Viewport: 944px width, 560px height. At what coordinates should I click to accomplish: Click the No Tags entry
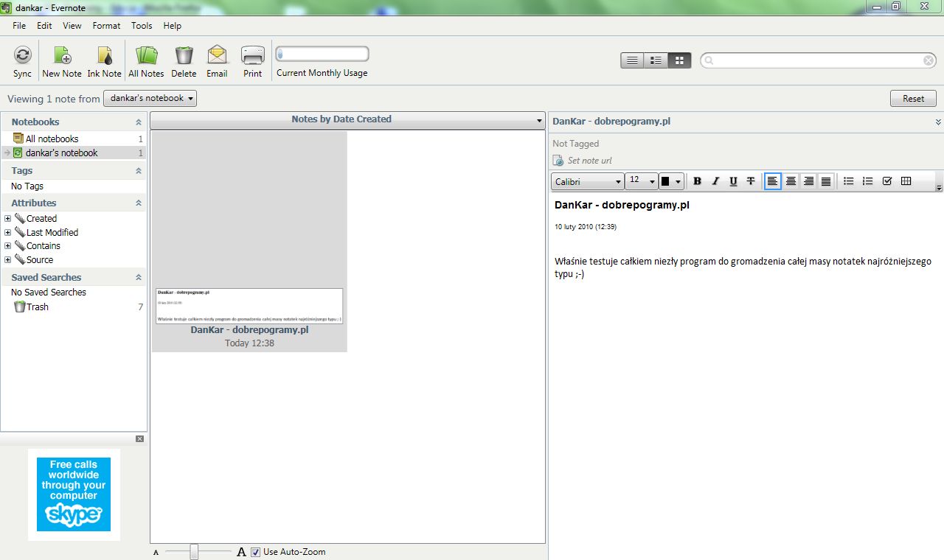click(x=27, y=186)
